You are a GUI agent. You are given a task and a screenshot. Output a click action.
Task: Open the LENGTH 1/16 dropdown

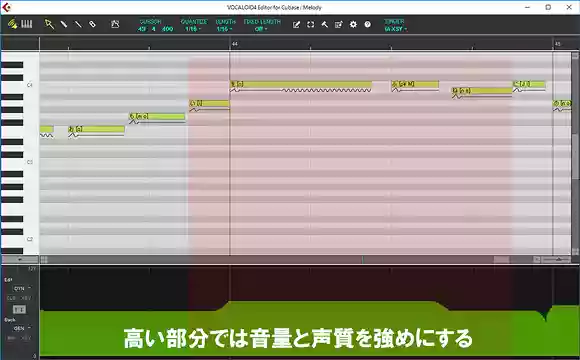tap(225, 29)
